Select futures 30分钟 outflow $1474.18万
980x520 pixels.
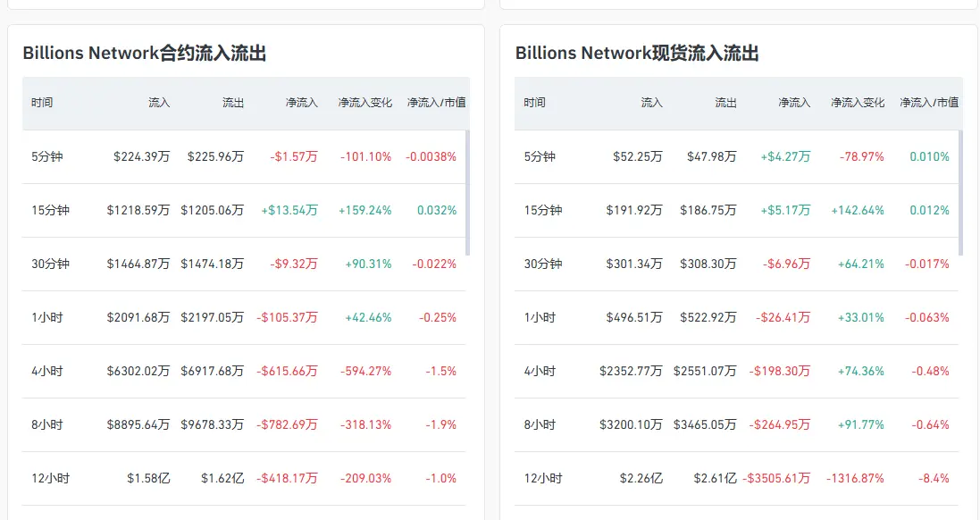click(213, 264)
